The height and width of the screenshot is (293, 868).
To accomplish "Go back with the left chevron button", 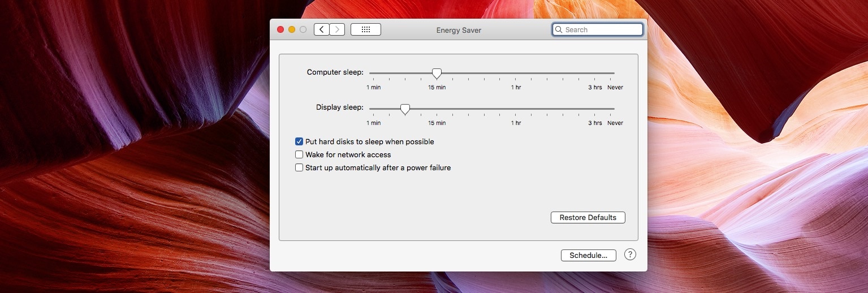I will 322,29.
